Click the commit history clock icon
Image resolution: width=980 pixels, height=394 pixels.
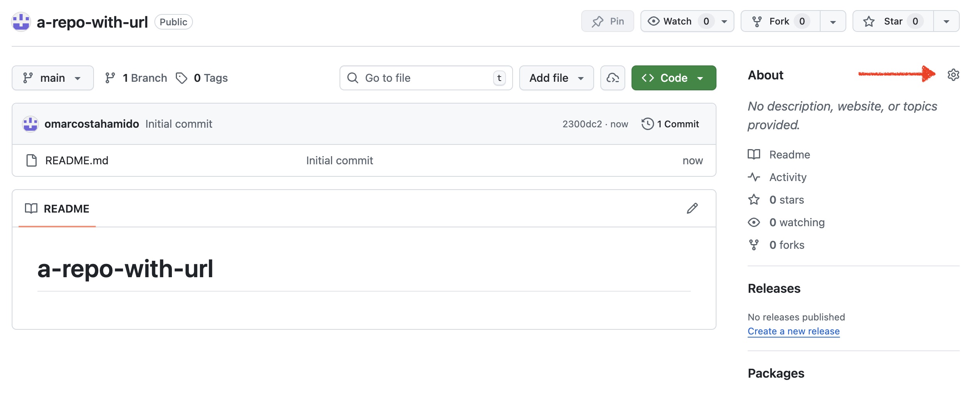pyautogui.click(x=647, y=124)
